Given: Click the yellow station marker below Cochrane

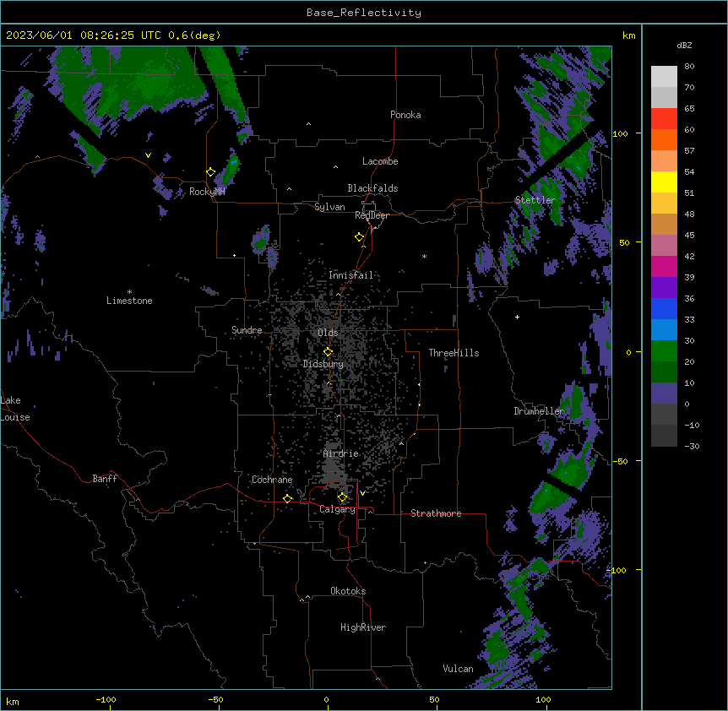Looking at the screenshot, I should (287, 498).
